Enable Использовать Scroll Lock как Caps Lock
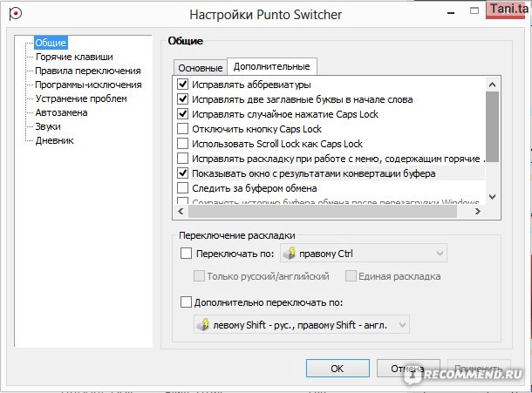 [182, 144]
